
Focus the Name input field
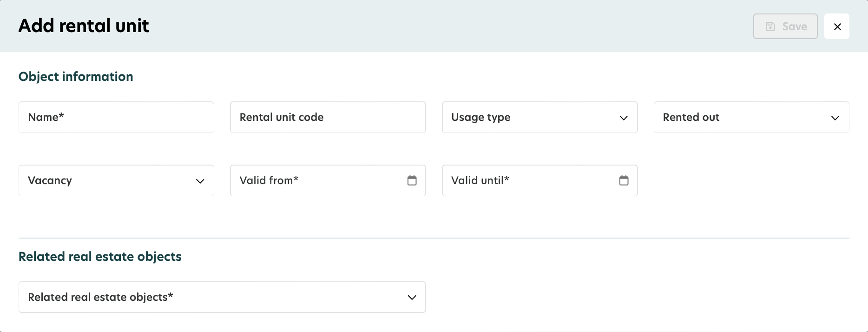tap(116, 117)
